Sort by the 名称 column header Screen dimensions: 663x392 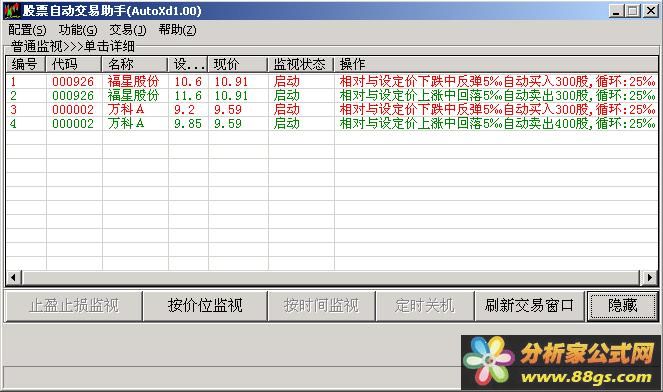pyautogui.click(x=135, y=64)
